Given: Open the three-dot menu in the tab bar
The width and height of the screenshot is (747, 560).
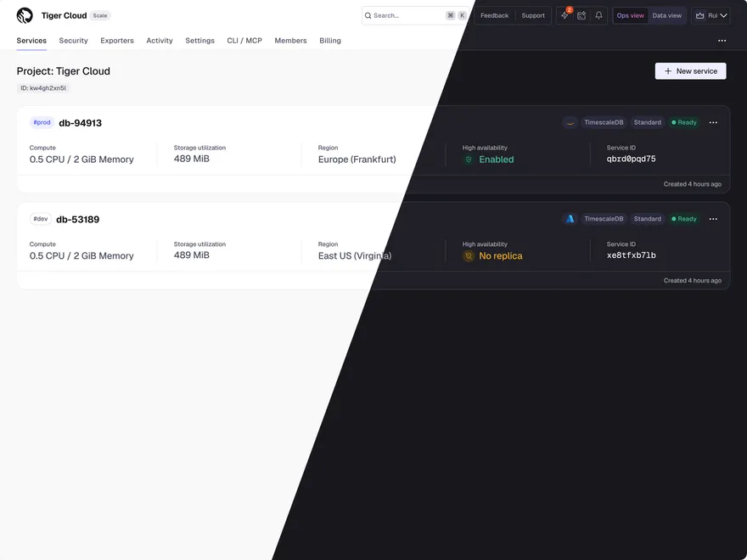Looking at the screenshot, I should pyautogui.click(x=722, y=41).
